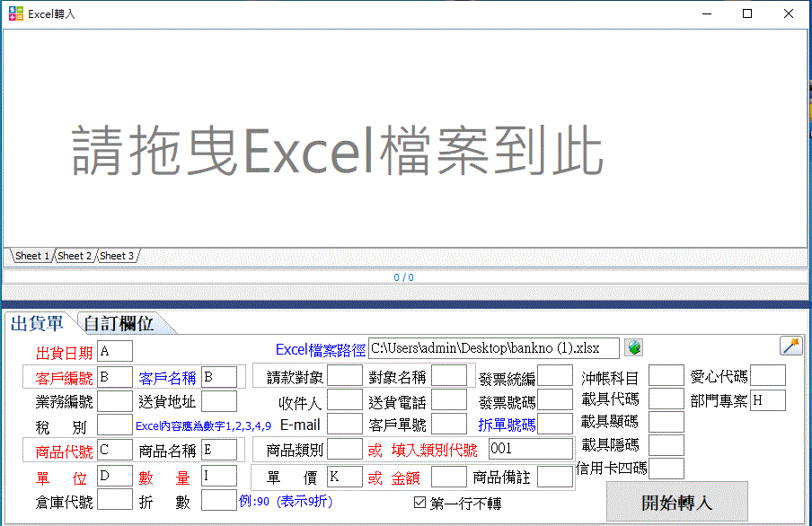Toggle the 第一行不轉 checkbox
Image resolution: width=812 pixels, height=526 pixels.
(x=420, y=502)
